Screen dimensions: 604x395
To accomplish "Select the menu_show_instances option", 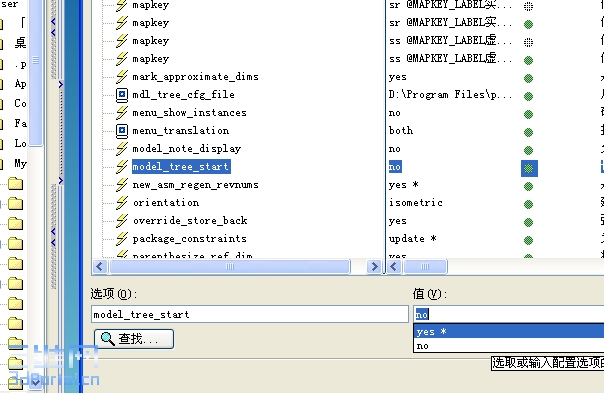I will pos(189,113).
